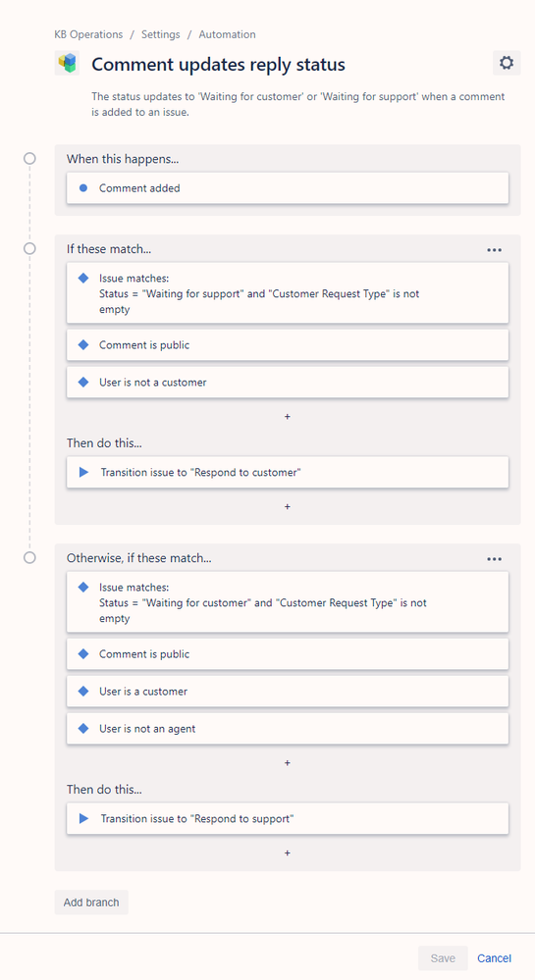
Task: Select the 'Comment added' trigger
Action: click(288, 188)
